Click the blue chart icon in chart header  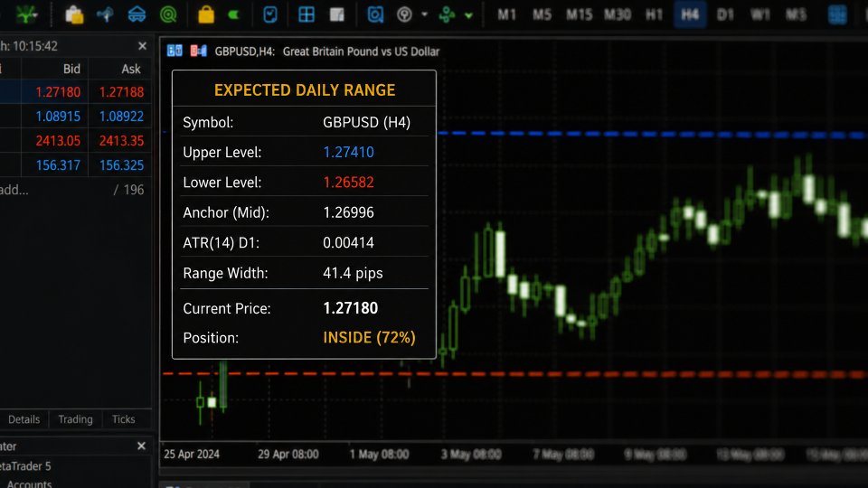(175, 51)
